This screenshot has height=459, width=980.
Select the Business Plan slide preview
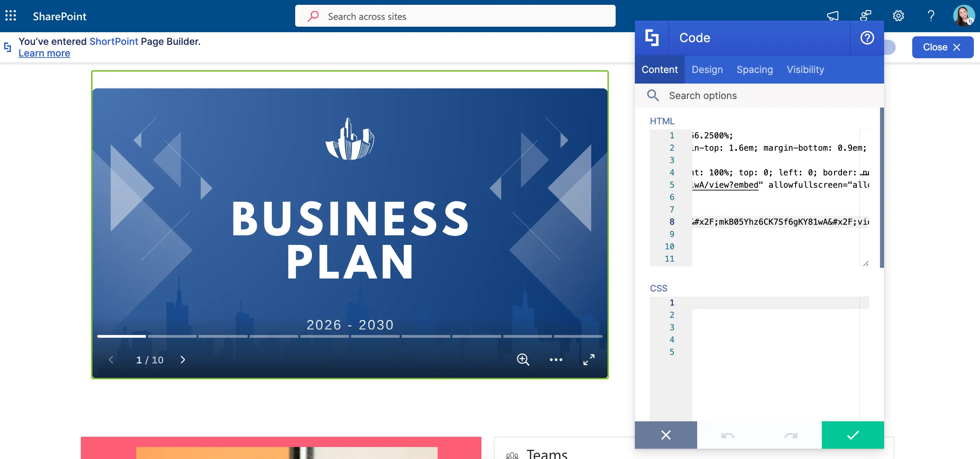[350, 233]
